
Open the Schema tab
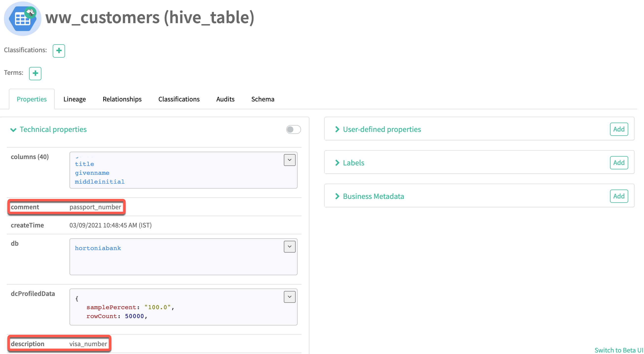[262, 99]
